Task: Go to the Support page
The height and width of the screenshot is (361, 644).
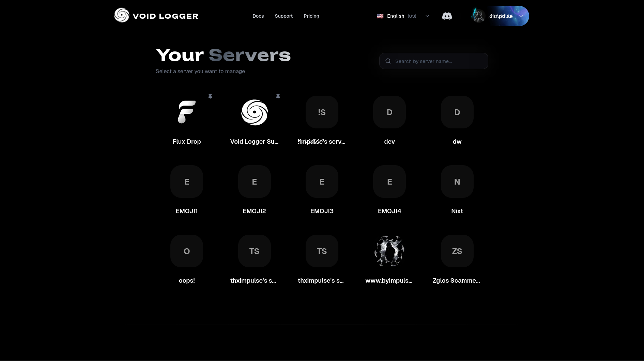Action: 283,16
